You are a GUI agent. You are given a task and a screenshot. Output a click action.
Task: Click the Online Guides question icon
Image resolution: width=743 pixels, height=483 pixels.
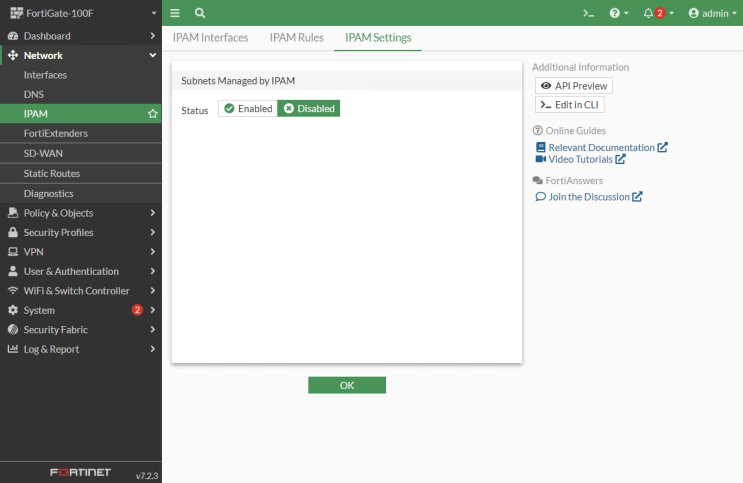pos(537,130)
